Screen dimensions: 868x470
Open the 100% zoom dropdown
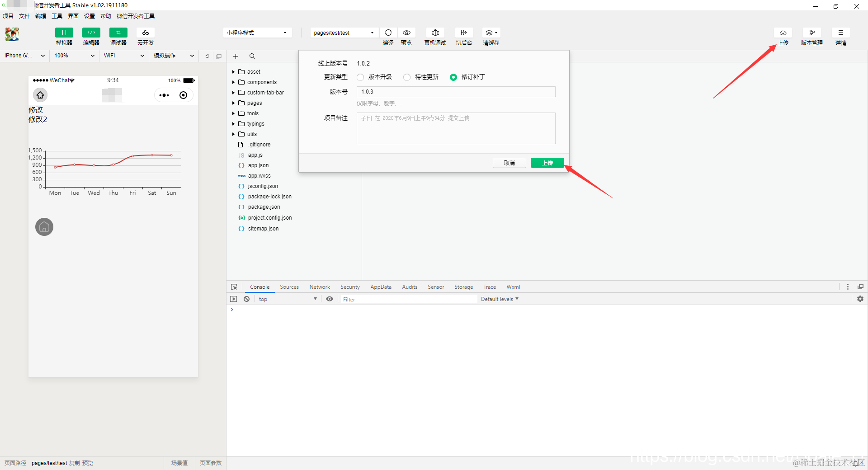(75, 56)
